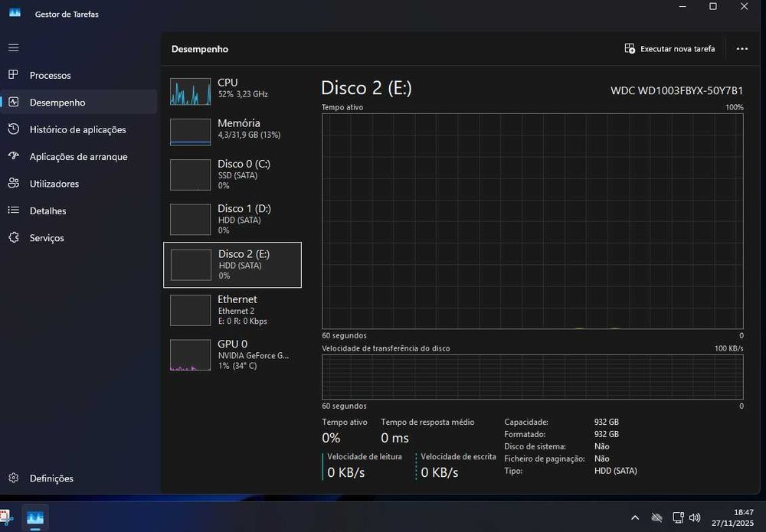Click the Capacidade value 932 GB
Viewport: 766px width, 532px height.
coord(606,422)
